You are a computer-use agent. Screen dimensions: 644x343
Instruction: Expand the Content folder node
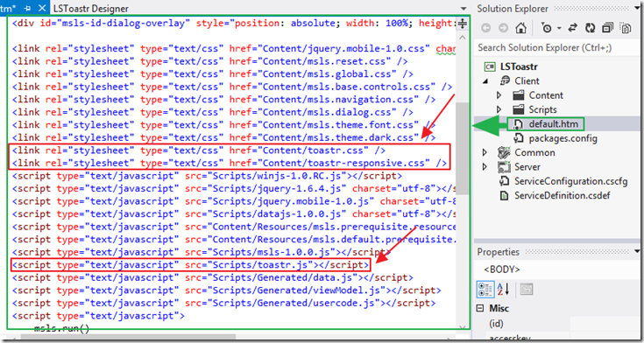tap(499, 95)
